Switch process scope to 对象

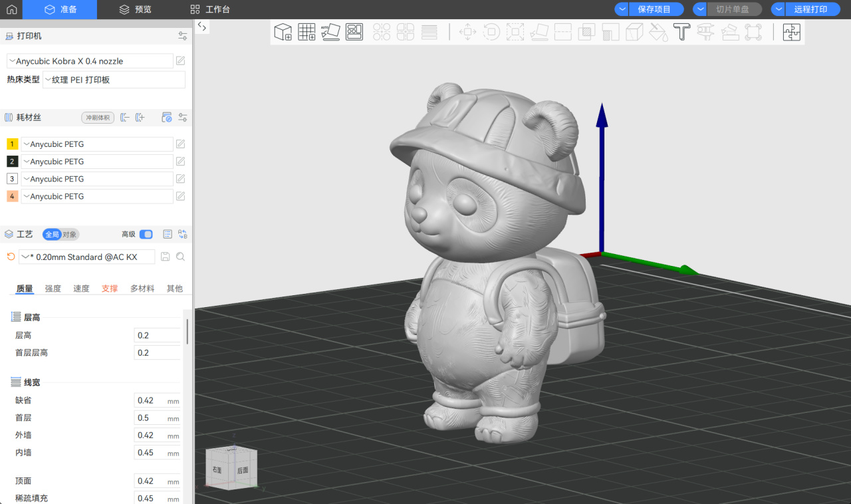(x=69, y=234)
